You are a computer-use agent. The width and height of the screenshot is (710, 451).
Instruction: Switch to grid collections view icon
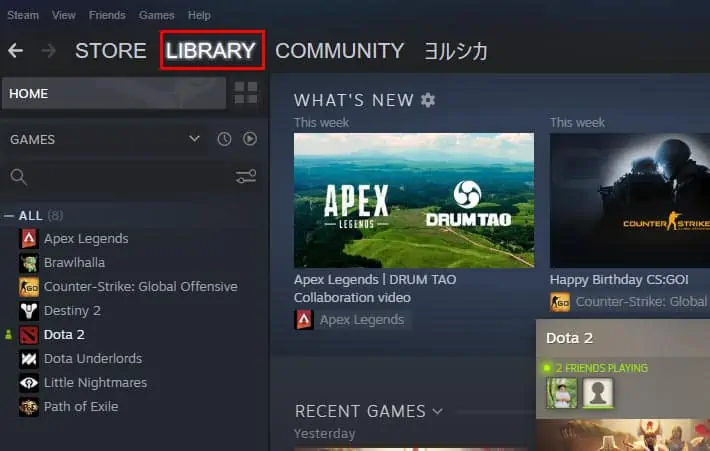click(245, 93)
